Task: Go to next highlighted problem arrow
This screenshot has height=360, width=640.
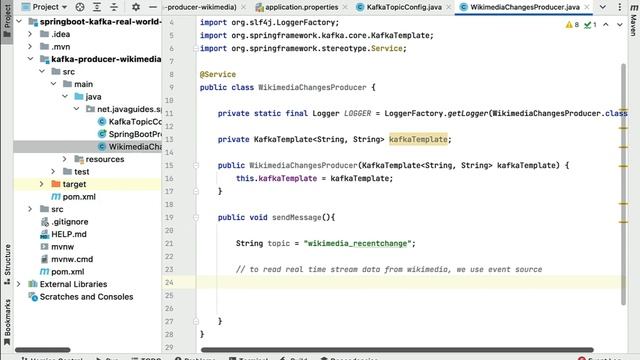Action: [620, 25]
